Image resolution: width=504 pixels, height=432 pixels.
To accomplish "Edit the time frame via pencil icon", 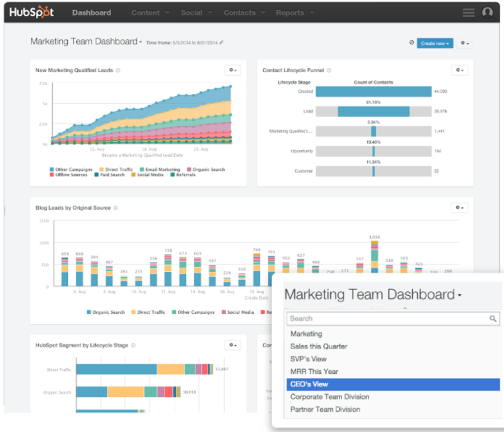I will coord(221,41).
